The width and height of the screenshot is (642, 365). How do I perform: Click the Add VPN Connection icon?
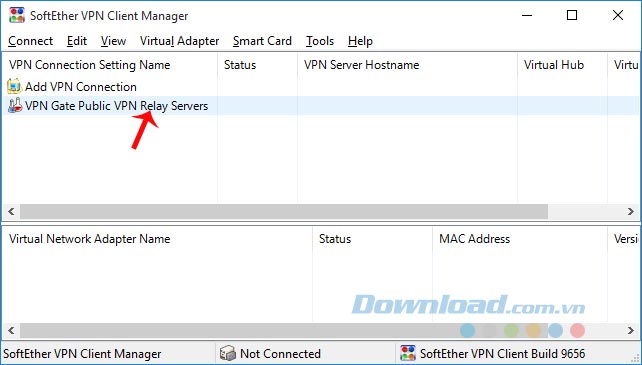(x=14, y=86)
